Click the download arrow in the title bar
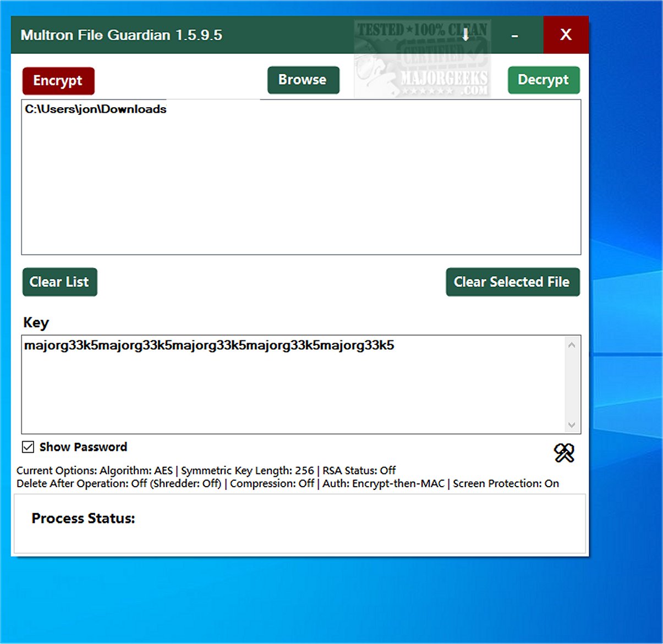The width and height of the screenshot is (663, 644). pyautogui.click(x=466, y=35)
